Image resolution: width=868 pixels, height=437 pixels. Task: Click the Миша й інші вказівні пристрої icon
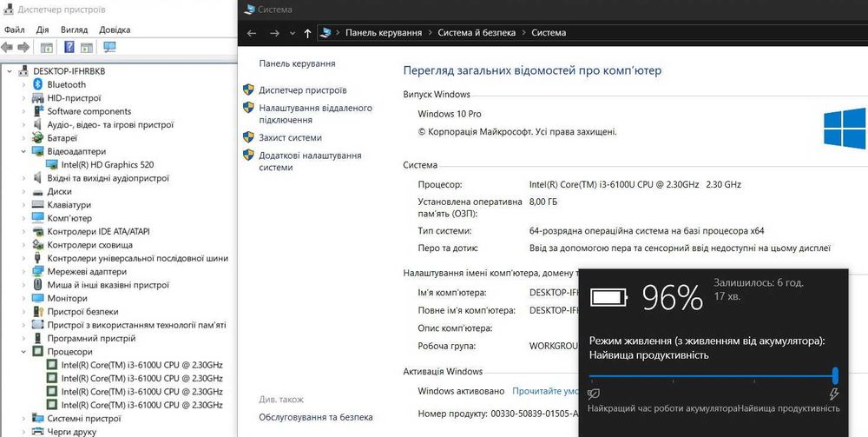click(37, 285)
